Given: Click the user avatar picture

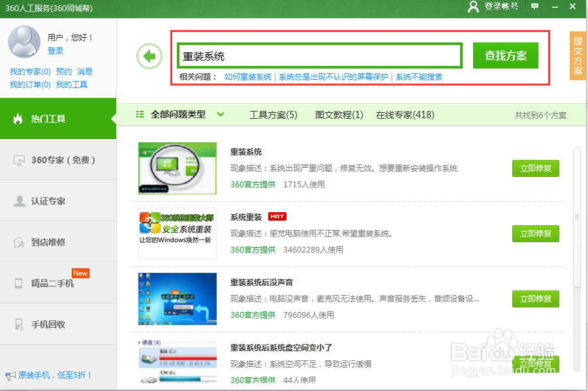Looking at the screenshot, I should point(24,41).
